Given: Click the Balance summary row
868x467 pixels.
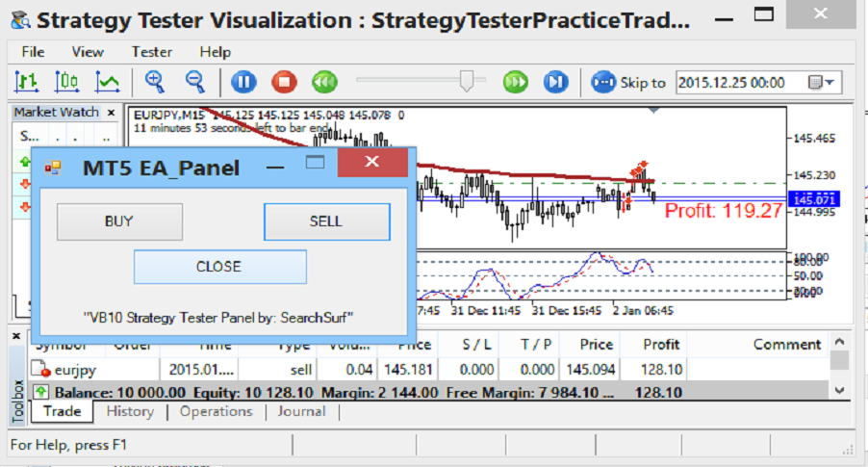Looking at the screenshot, I should [x=429, y=392].
